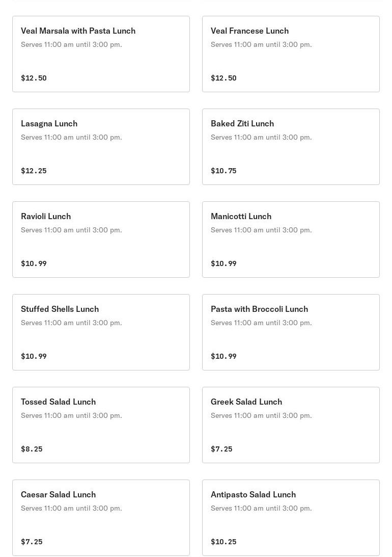Click the $10.75 price on Baked Ziti
392x557 pixels.
(x=223, y=171)
